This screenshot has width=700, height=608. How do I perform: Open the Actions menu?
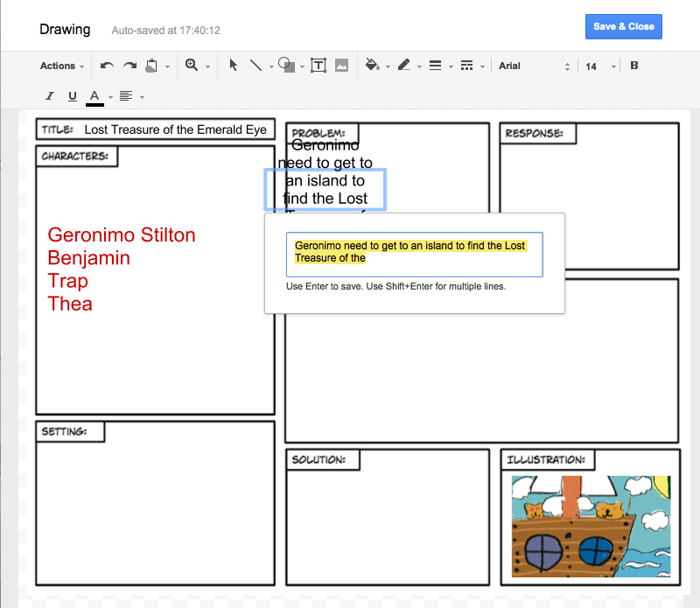coord(57,65)
